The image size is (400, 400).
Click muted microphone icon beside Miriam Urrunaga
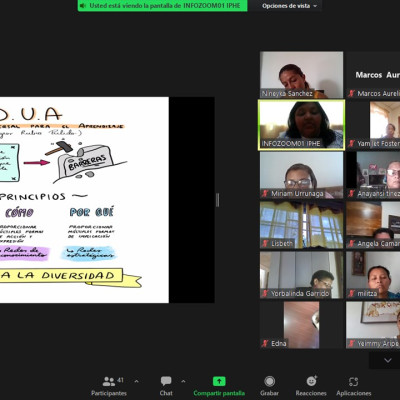(x=265, y=193)
